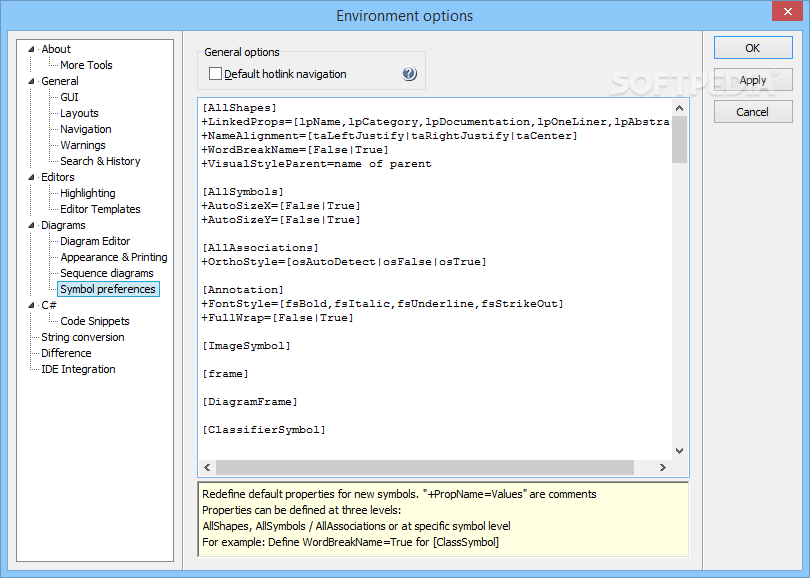Click the horizontal scroll left arrow
Screen dimensions: 810x578
[x=207, y=467]
